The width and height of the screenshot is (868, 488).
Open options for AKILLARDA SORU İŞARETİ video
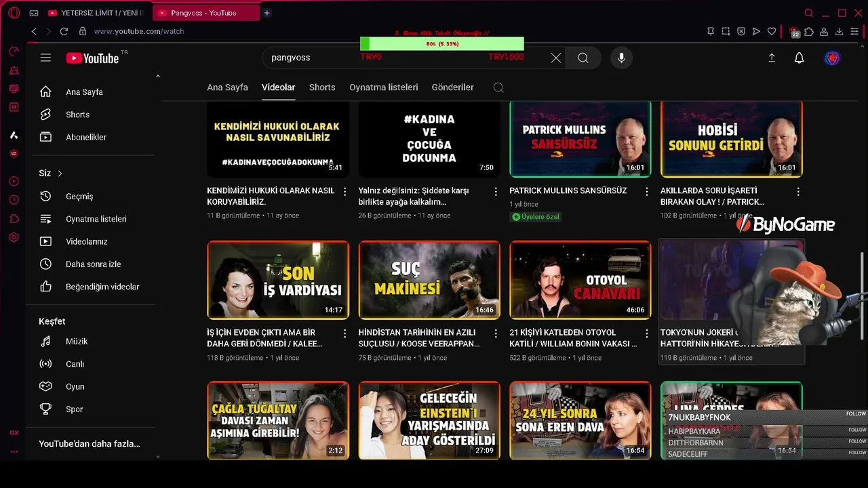[x=798, y=192]
